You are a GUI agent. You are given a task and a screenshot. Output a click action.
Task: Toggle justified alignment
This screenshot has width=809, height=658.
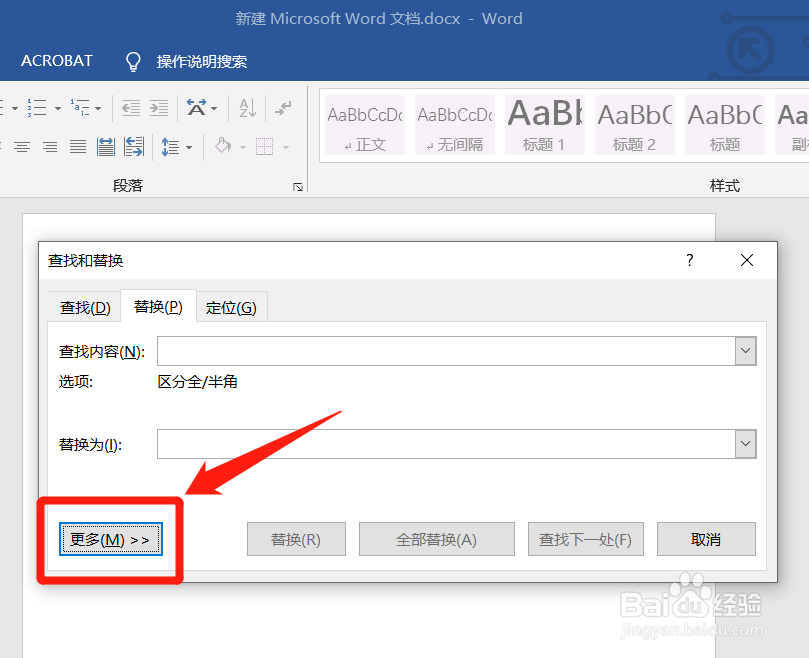(76, 147)
